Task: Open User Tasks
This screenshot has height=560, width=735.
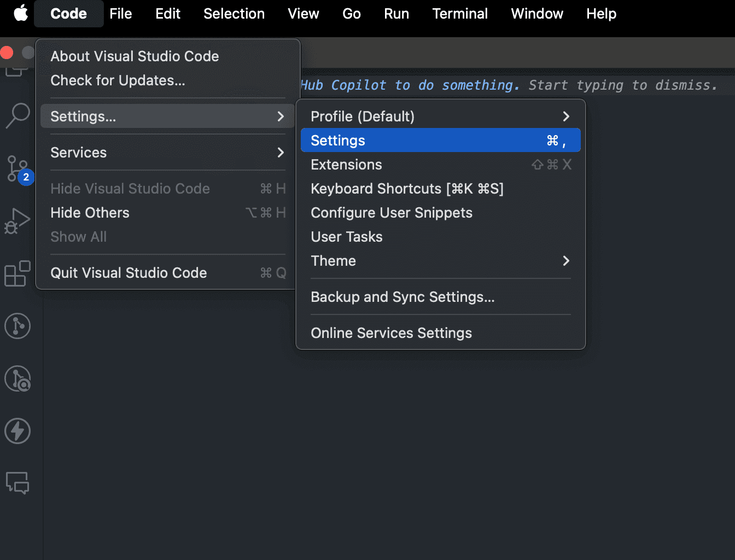Action: tap(441, 236)
